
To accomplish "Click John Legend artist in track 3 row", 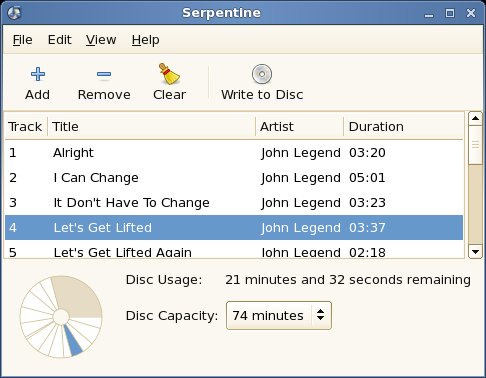I will 301,203.
